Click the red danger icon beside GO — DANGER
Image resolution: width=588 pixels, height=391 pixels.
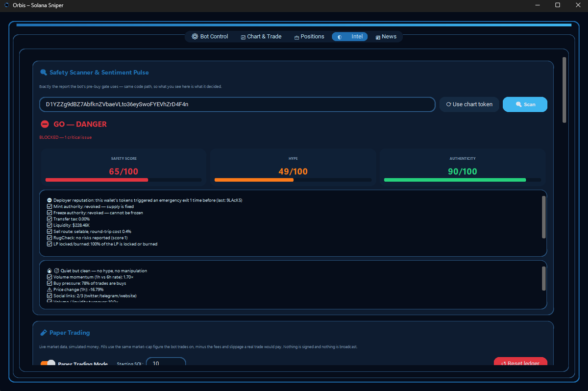coord(45,124)
